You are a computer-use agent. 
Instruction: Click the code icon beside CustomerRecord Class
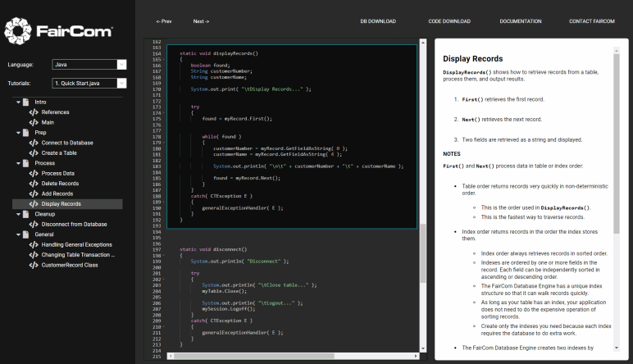click(x=34, y=265)
